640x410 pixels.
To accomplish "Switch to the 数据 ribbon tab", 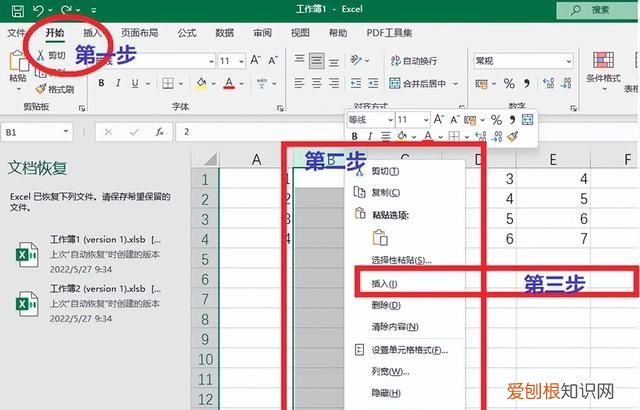I will pos(224,33).
